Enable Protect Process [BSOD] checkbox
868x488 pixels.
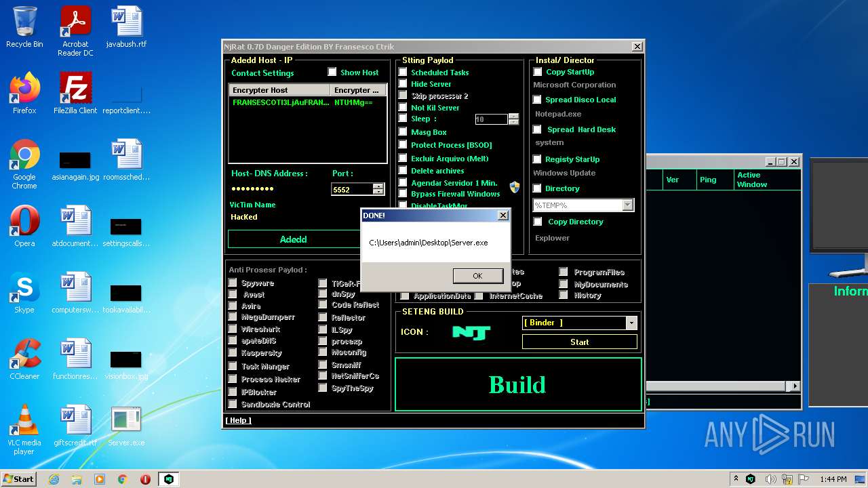tap(403, 144)
